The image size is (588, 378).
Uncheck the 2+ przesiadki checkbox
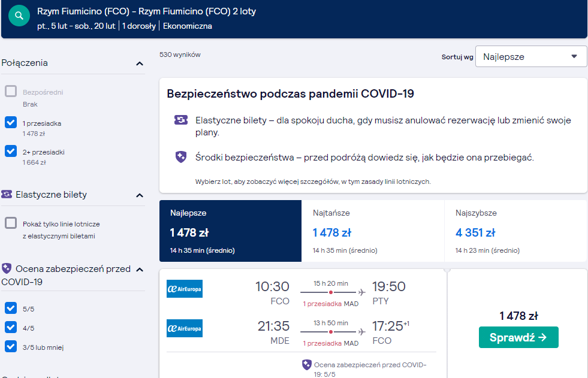[x=11, y=151]
